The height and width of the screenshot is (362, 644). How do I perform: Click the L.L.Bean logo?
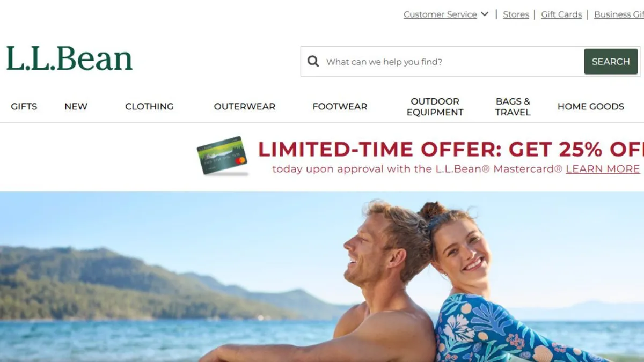(x=69, y=58)
